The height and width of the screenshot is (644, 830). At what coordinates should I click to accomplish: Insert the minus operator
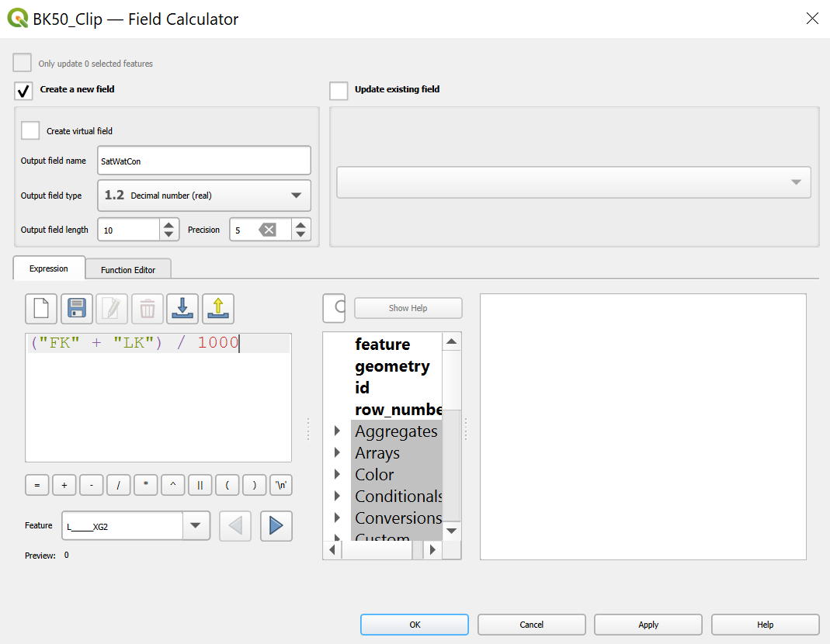point(92,485)
